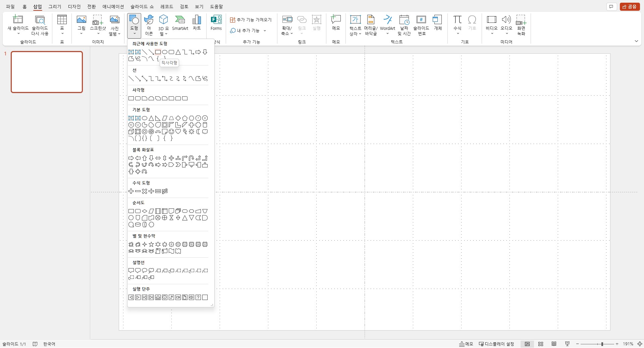The width and height of the screenshot is (644, 348).
Task: Choose the sun basic shape
Action: (x=192, y=132)
